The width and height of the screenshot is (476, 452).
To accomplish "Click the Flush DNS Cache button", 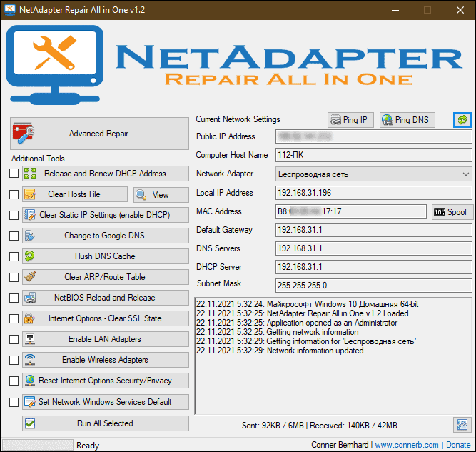I will 106,256.
